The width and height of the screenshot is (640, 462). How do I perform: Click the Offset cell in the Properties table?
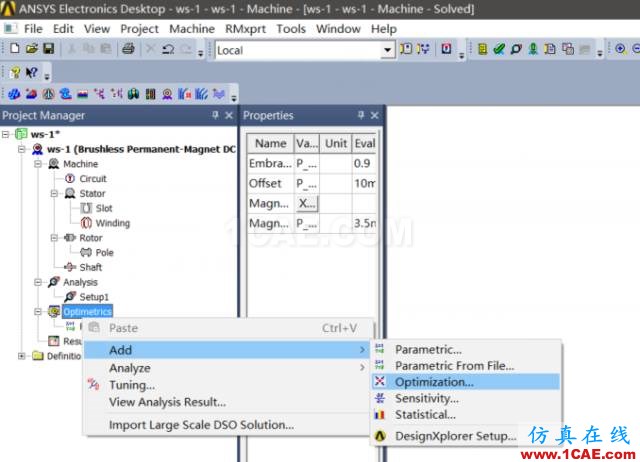point(270,184)
